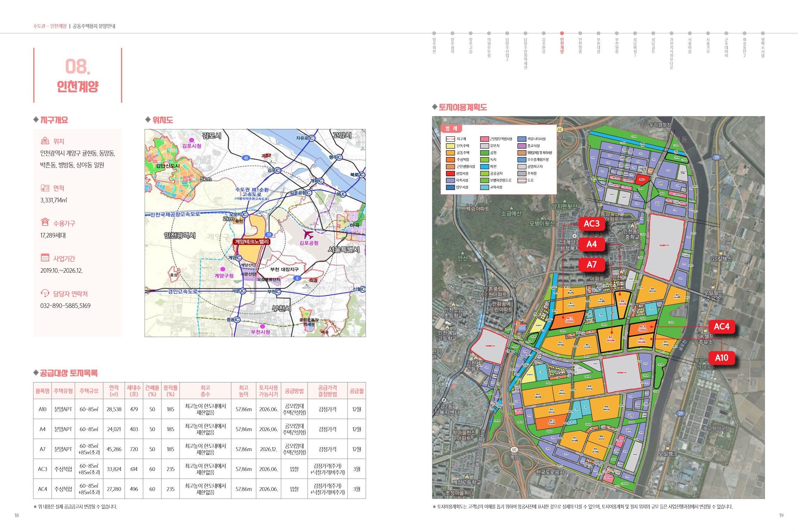Click the route 100 shield on land-use map
This screenshot has width=798, height=532.
point(521,328)
